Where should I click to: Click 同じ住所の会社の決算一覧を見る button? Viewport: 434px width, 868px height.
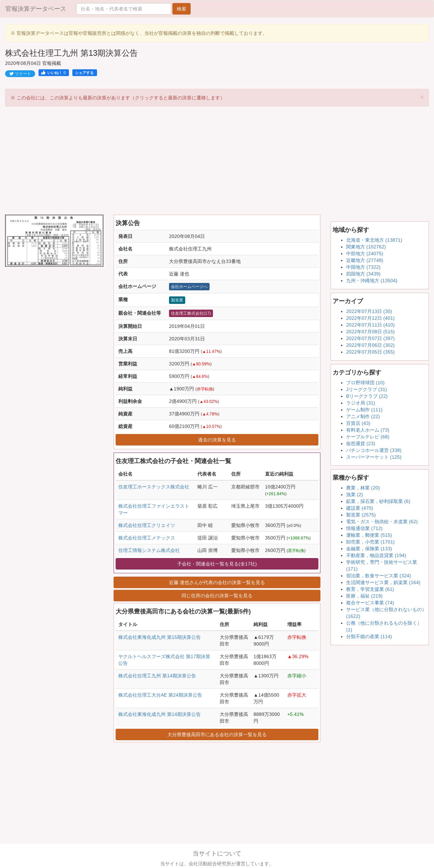(217, 596)
